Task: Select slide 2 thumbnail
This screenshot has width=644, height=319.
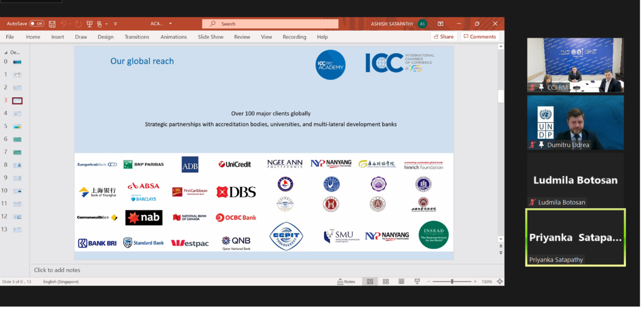Action: click(17, 88)
